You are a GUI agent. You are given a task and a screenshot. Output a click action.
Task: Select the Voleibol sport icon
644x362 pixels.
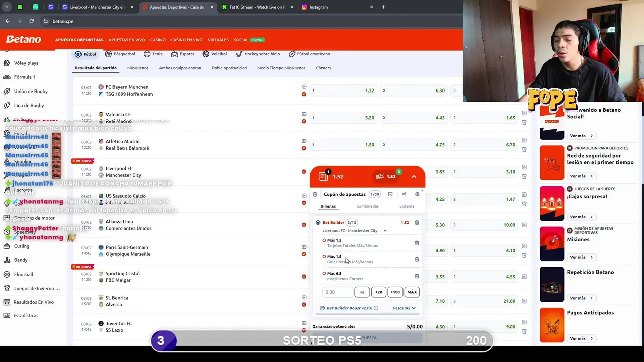pos(206,54)
